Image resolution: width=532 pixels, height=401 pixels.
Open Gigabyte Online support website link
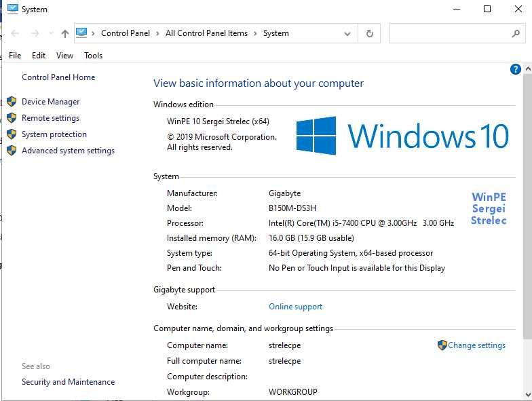[x=296, y=307]
